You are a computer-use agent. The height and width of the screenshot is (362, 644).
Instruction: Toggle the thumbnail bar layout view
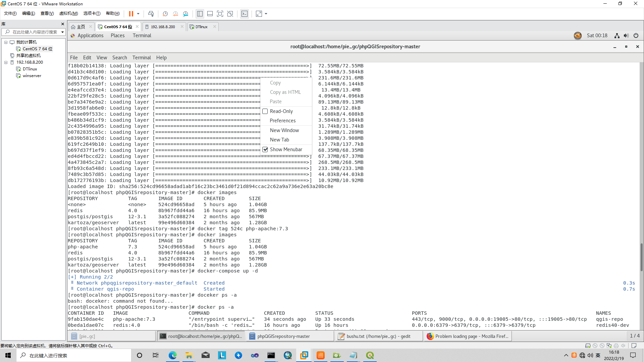click(210, 14)
